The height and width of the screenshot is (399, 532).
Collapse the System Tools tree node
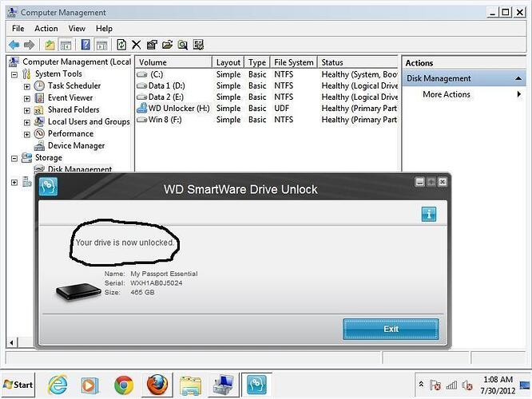(14, 74)
